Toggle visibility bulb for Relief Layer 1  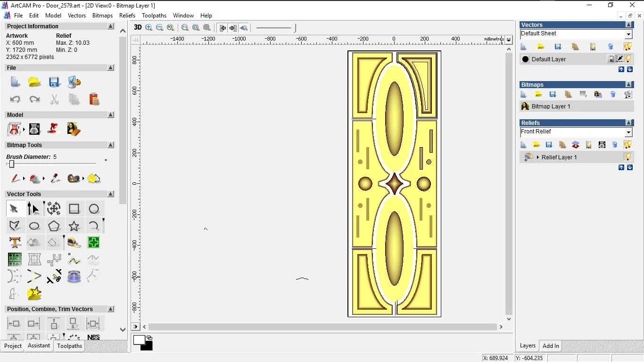coord(628,157)
